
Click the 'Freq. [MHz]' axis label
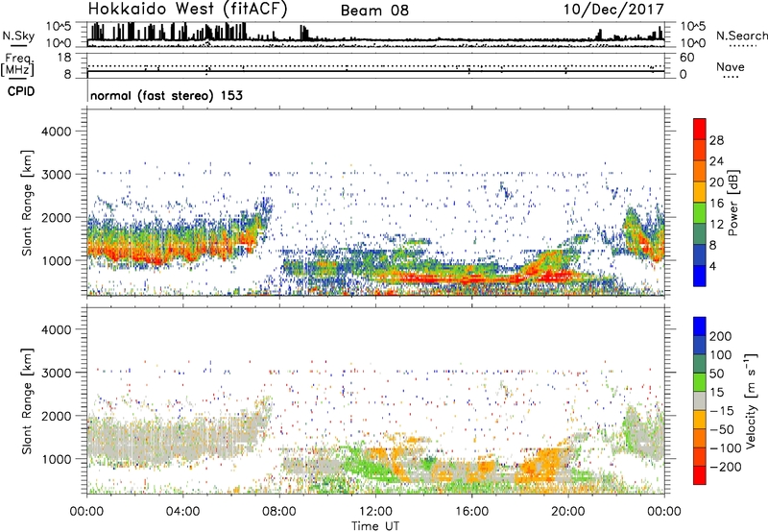click(17, 64)
